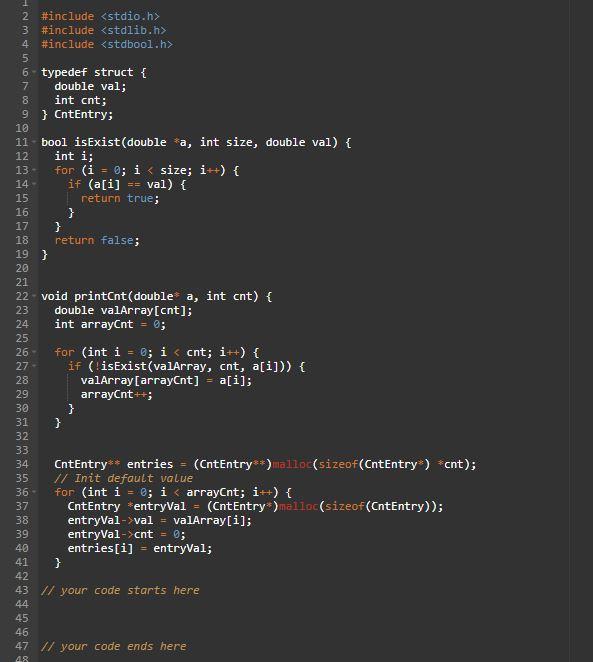The width and height of the screenshot is (593, 662).
Task: Click line number 11 in the gutter
Action: (22, 142)
